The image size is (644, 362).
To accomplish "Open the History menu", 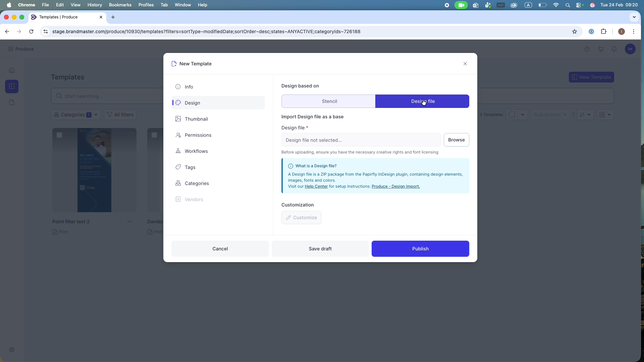I will [x=95, y=5].
